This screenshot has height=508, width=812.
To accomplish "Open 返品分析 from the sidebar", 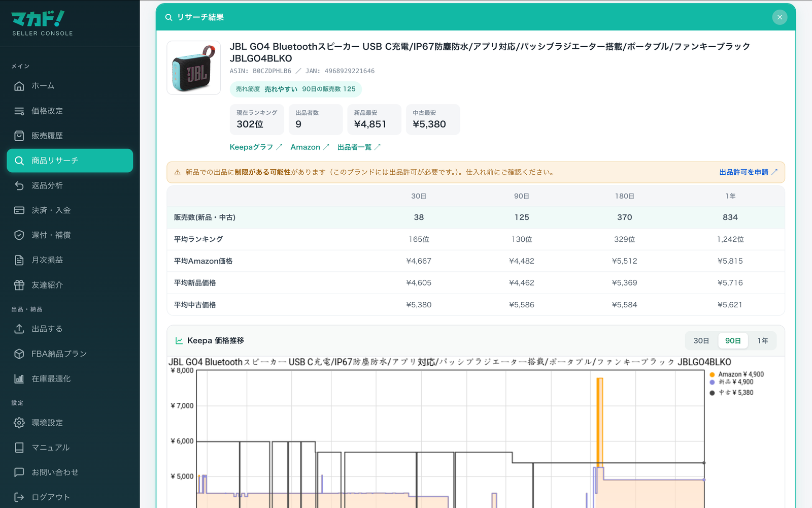I will coord(70,185).
